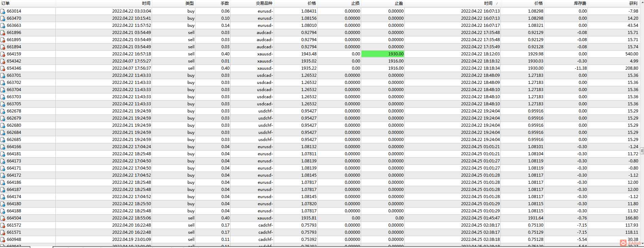Click the profit value 43.54
This screenshot has height=248, width=644.
coord(633,25)
